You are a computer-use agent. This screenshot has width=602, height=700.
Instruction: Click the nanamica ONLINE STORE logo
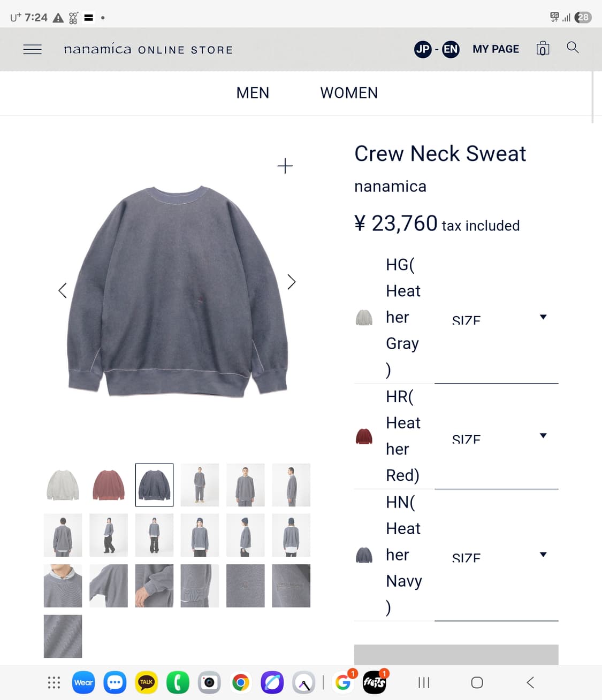pyautogui.click(x=148, y=49)
